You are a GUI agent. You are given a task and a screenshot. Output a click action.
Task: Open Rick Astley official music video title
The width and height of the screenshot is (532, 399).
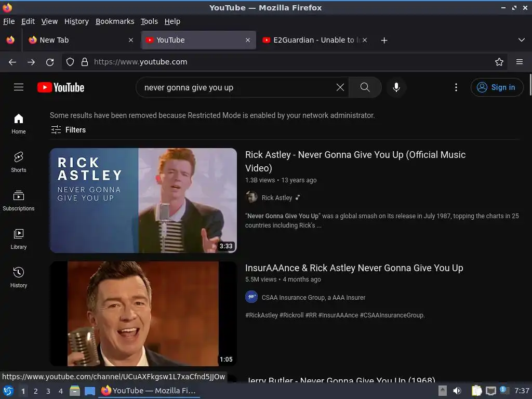point(355,161)
